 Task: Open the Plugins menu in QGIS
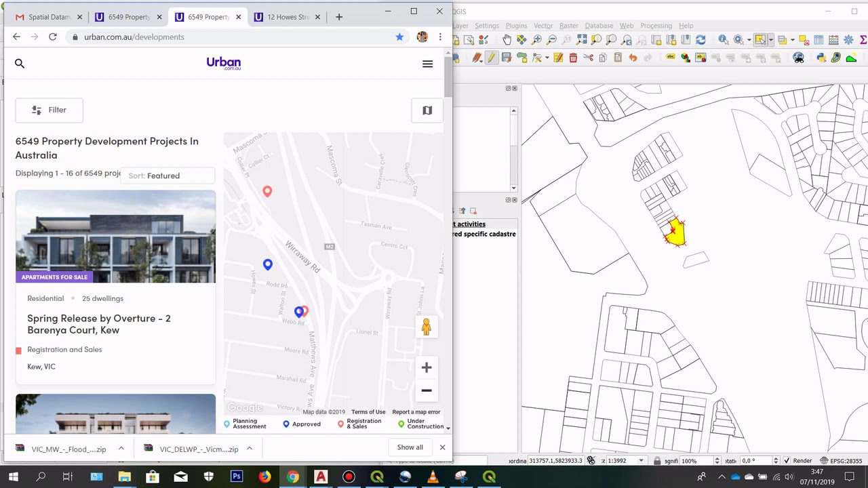(516, 26)
